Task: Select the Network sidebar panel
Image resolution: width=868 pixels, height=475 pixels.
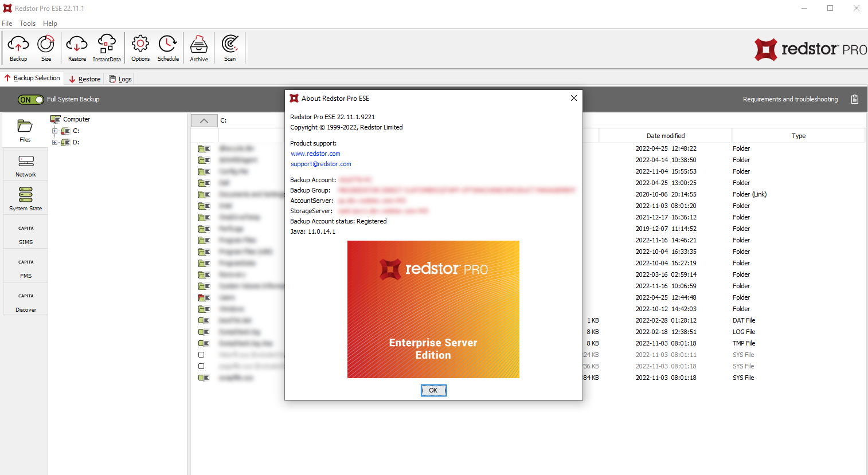Action: [25, 166]
